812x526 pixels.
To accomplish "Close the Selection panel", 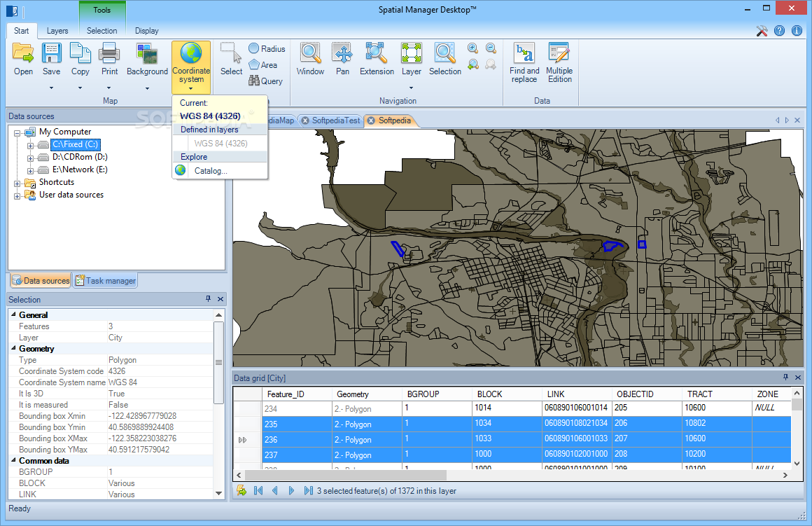I will pyautogui.click(x=220, y=299).
